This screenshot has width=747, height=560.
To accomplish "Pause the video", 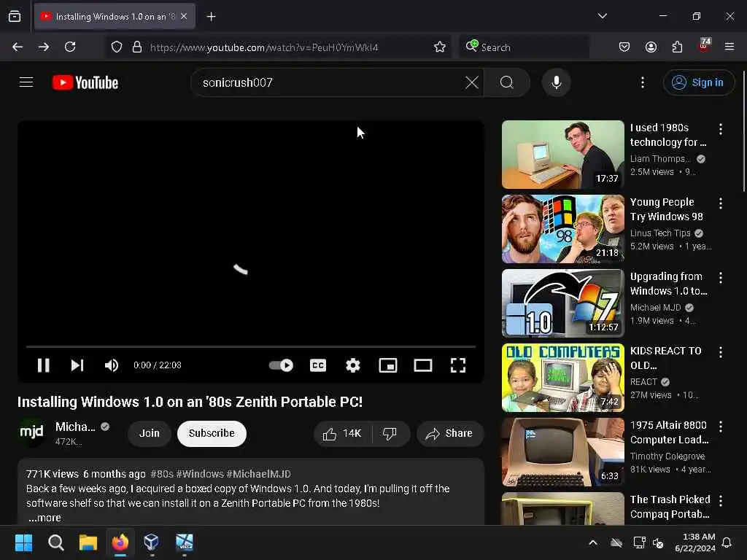I will tap(43, 365).
